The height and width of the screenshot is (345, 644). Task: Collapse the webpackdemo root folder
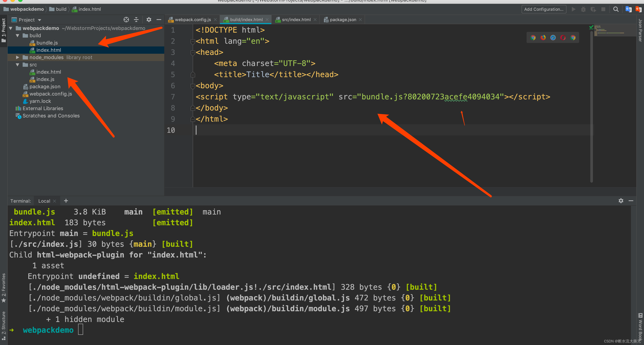coord(11,28)
